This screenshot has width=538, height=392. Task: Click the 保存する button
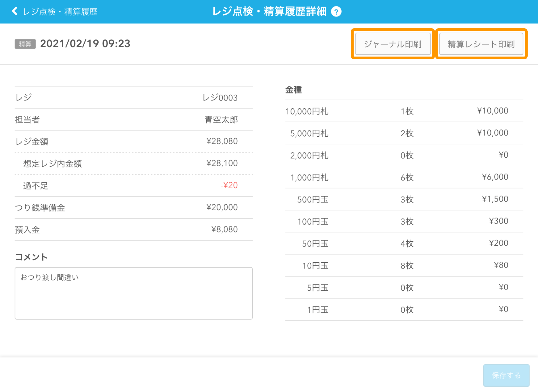tap(506, 375)
